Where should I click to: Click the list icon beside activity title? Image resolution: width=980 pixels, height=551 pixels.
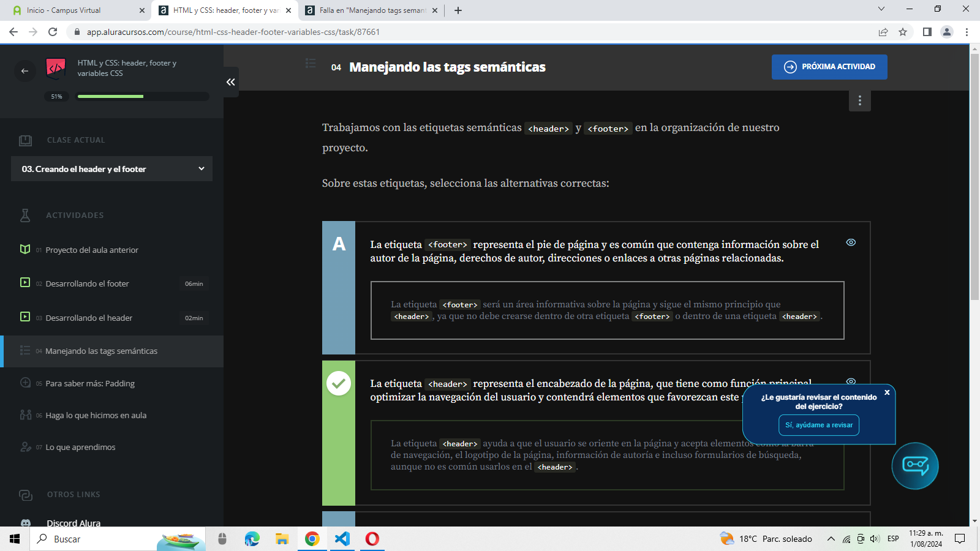tap(311, 63)
